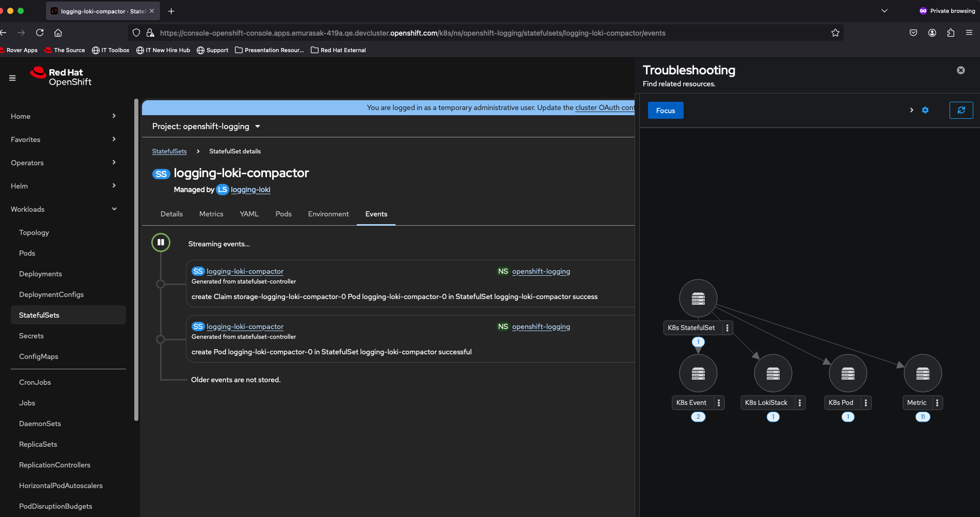980x517 pixels.
Task: List all open browser tabs
Action: pos(884,11)
